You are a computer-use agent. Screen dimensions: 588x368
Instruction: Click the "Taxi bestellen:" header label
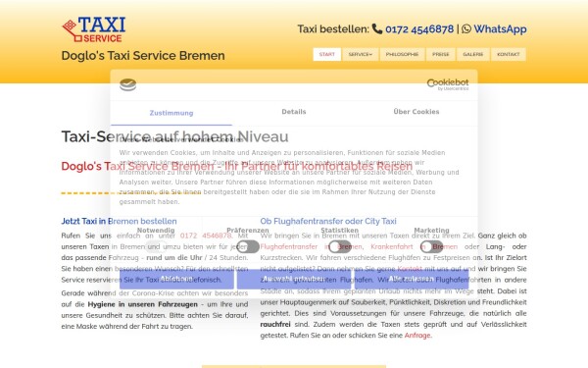click(x=333, y=28)
